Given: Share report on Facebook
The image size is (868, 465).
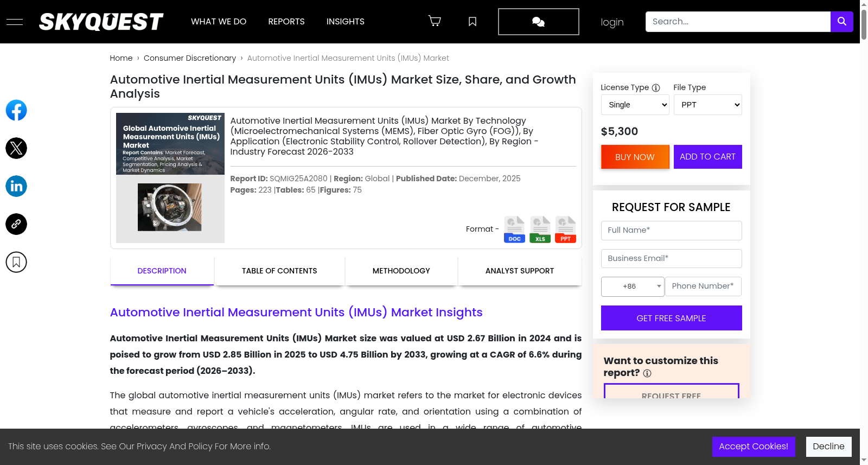Looking at the screenshot, I should pyautogui.click(x=16, y=110).
